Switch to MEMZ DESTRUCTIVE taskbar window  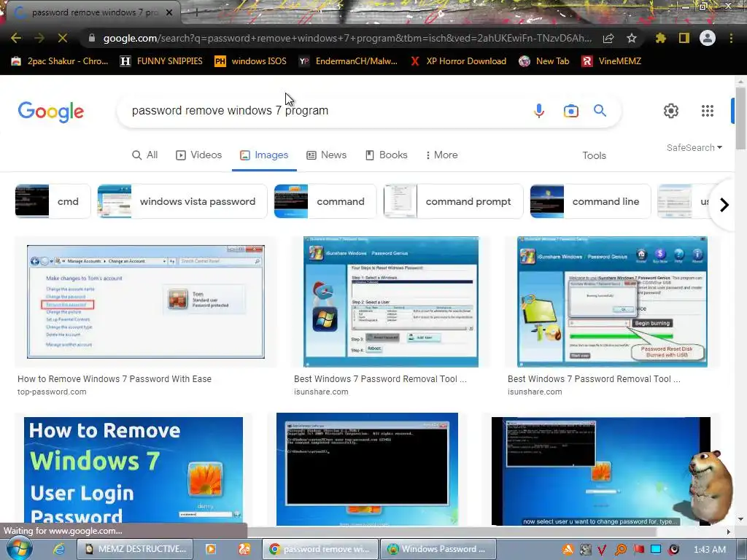point(135,549)
